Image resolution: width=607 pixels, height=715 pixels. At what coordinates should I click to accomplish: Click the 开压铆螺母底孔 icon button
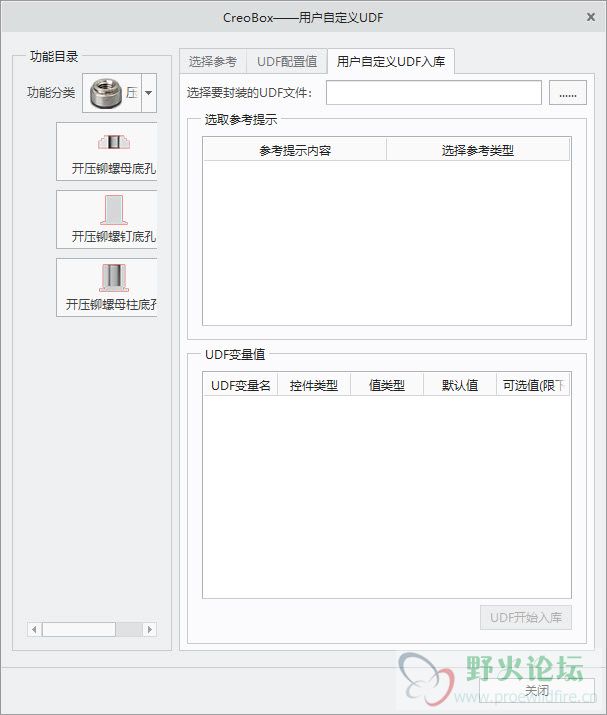click(x=107, y=151)
